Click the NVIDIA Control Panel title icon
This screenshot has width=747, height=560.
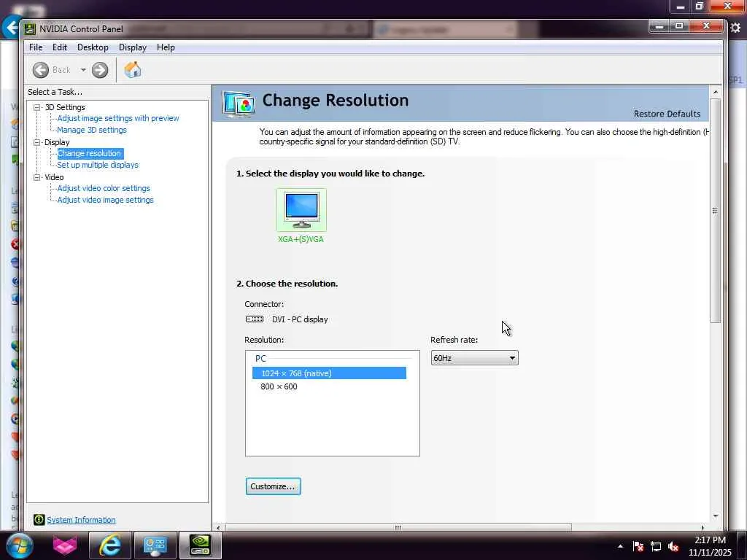[30, 28]
